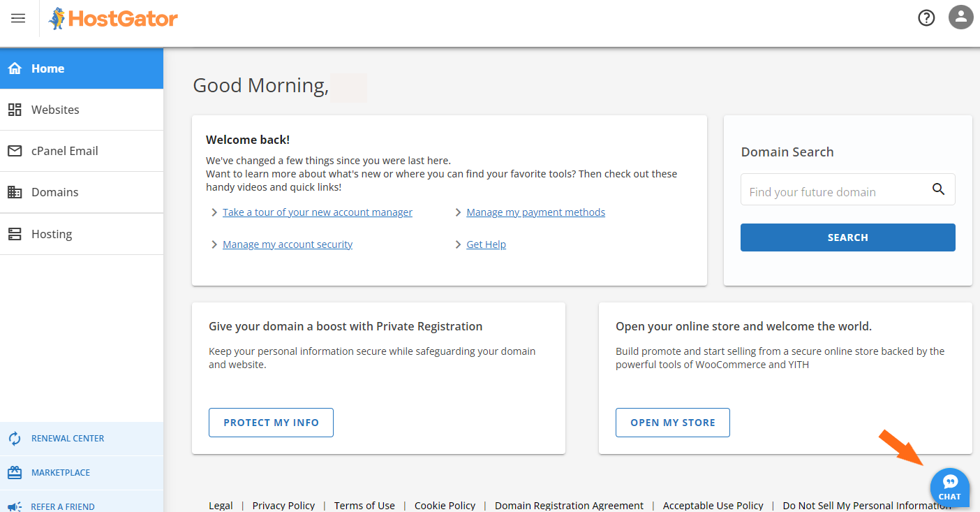
Task: Follow the Manage my payment methods link
Action: [535, 212]
